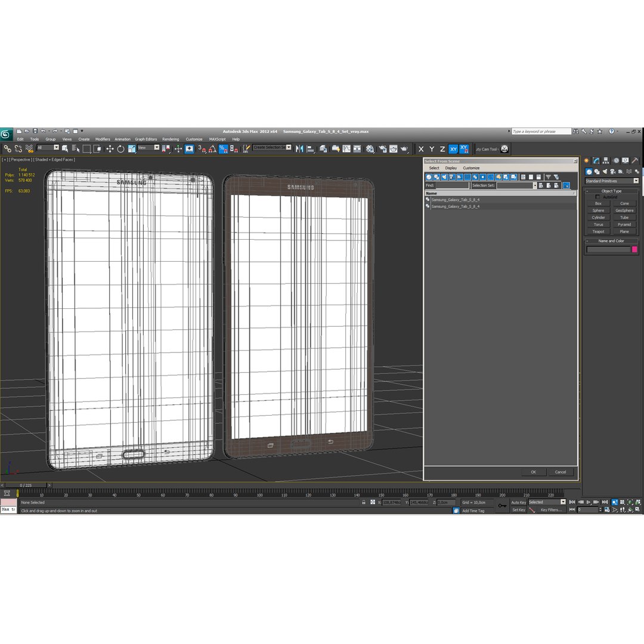The width and height of the screenshot is (644, 644).
Task: Restrict to the X axis constraint
Action: [x=421, y=149]
